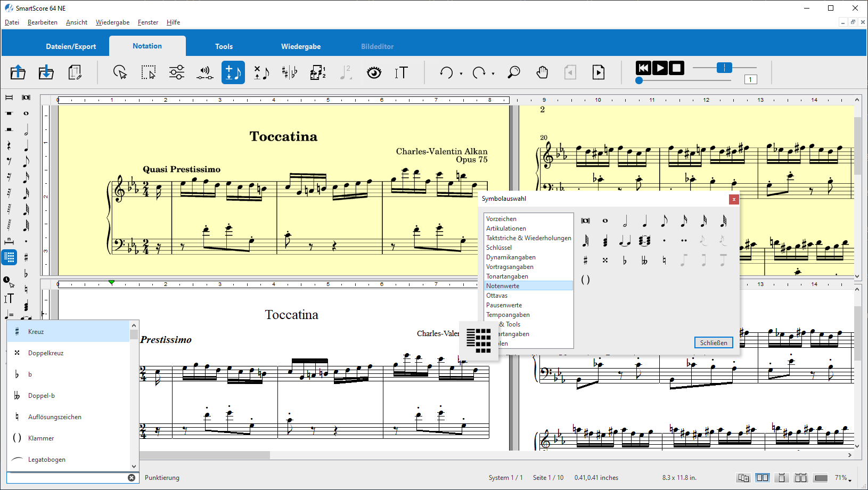Toggle the side-by-side page view button
The height and width of the screenshot is (490, 868).
pos(762,478)
